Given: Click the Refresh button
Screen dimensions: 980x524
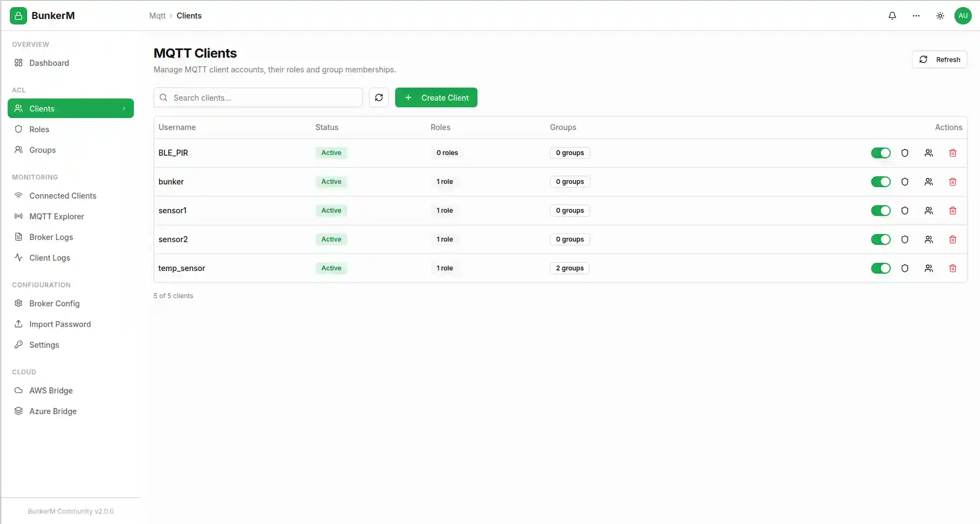Looking at the screenshot, I should point(940,59).
